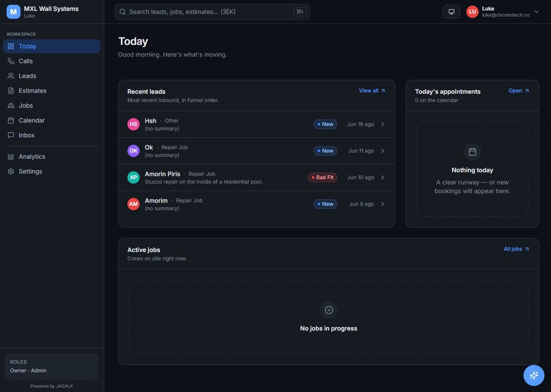Open Analytics from the sidebar
Viewport: 551px width, 392px height.
[x=51, y=157]
